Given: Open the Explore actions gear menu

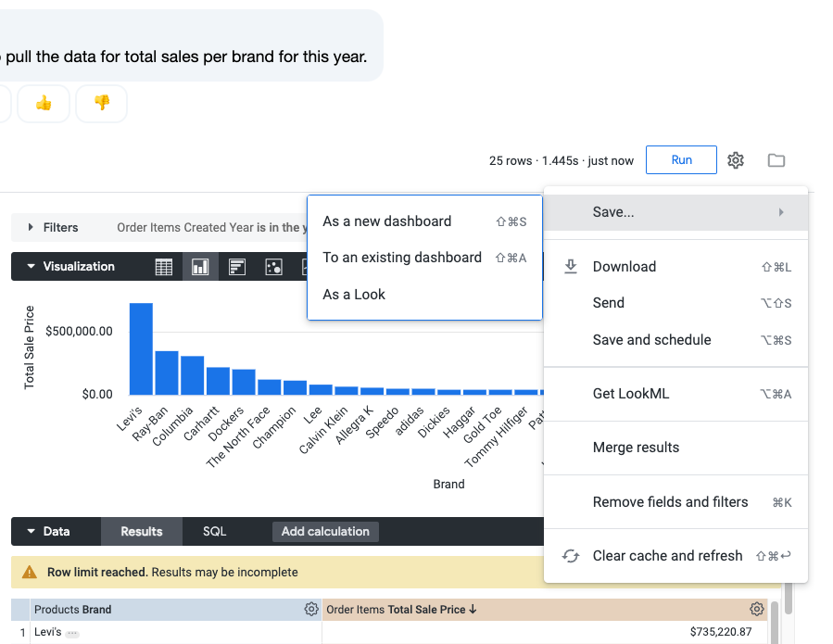Looking at the screenshot, I should coord(736,160).
